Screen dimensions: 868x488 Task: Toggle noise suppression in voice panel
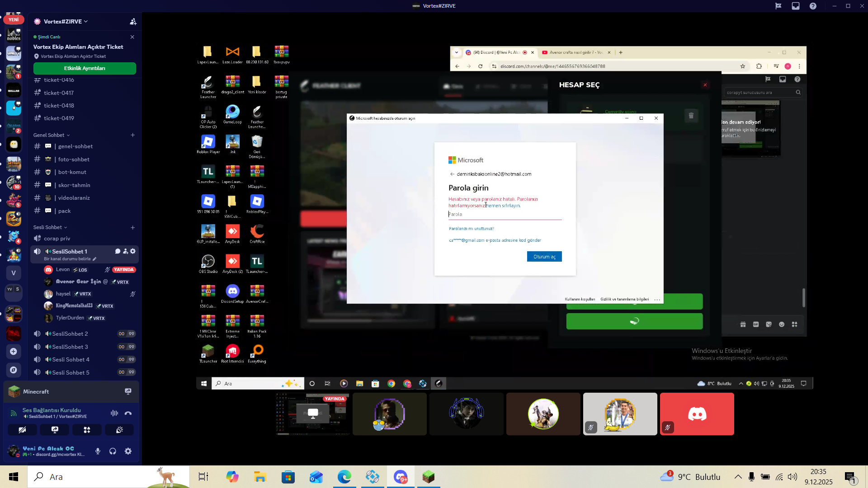pyautogui.click(x=114, y=413)
